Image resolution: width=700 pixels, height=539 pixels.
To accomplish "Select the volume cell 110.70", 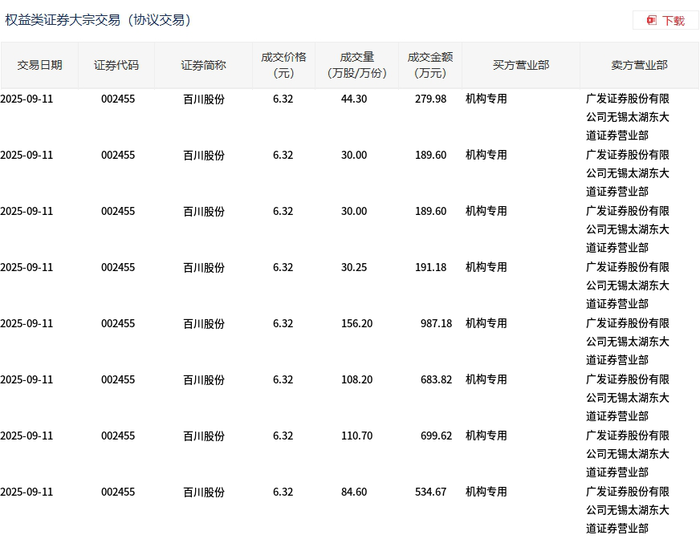I will (x=357, y=435).
